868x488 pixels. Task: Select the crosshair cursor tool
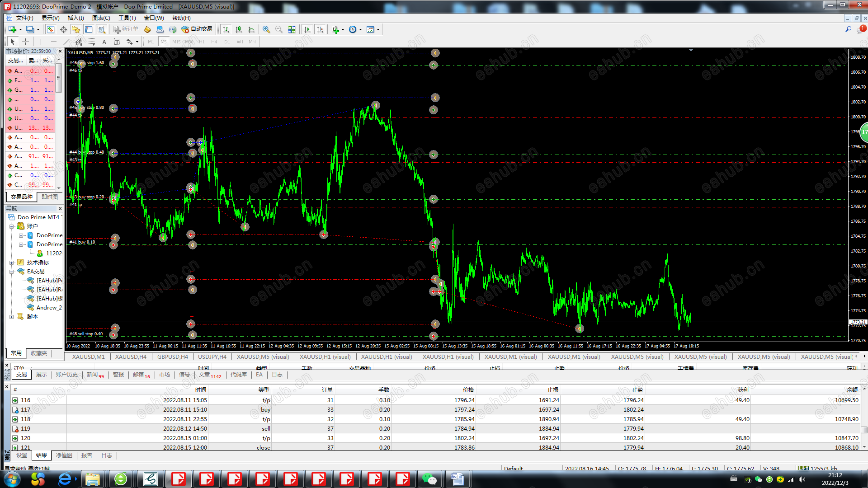(x=26, y=42)
